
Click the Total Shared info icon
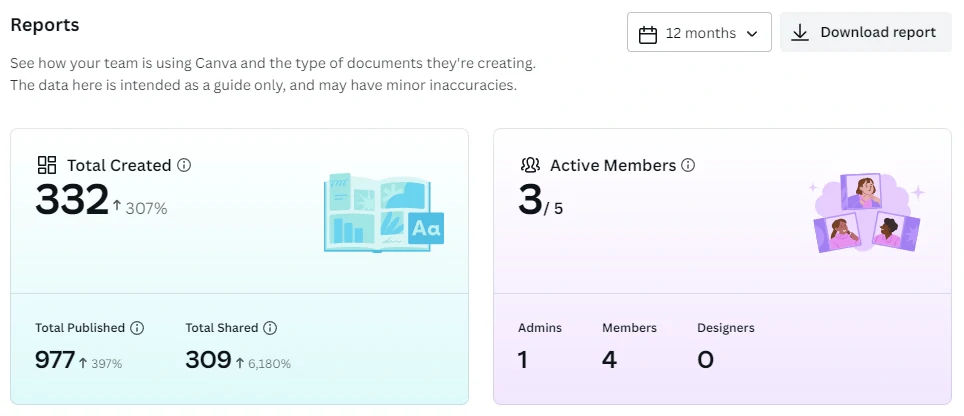click(270, 328)
